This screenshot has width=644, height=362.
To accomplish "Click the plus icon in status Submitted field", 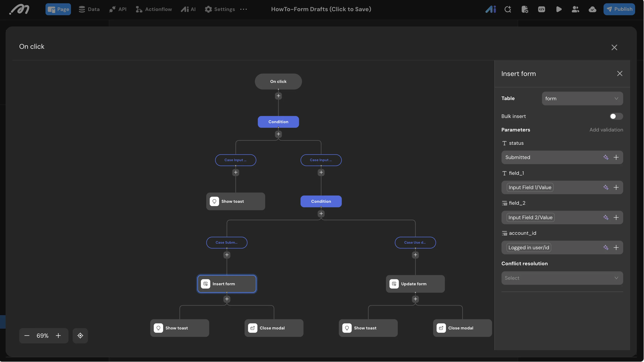I will [616, 157].
